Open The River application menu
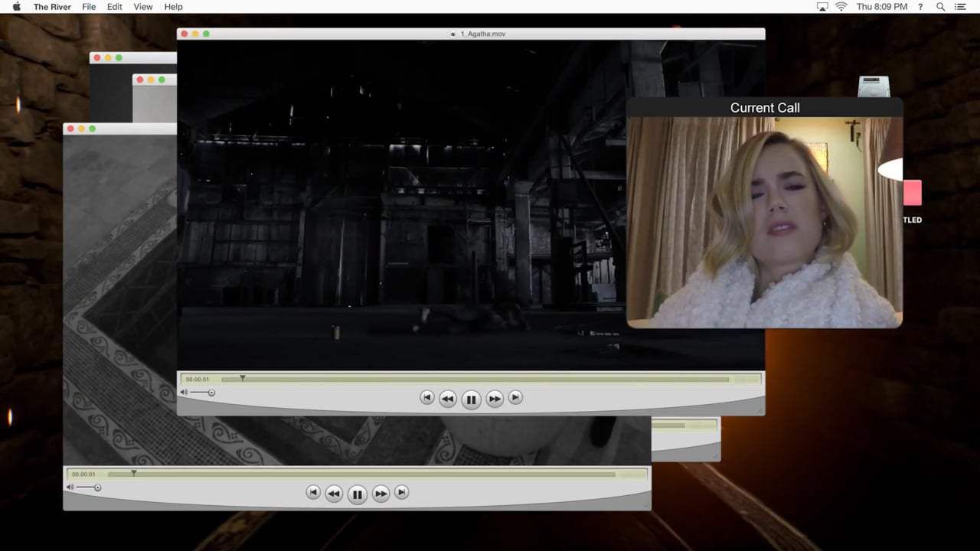This screenshot has width=980, height=551. (x=51, y=7)
